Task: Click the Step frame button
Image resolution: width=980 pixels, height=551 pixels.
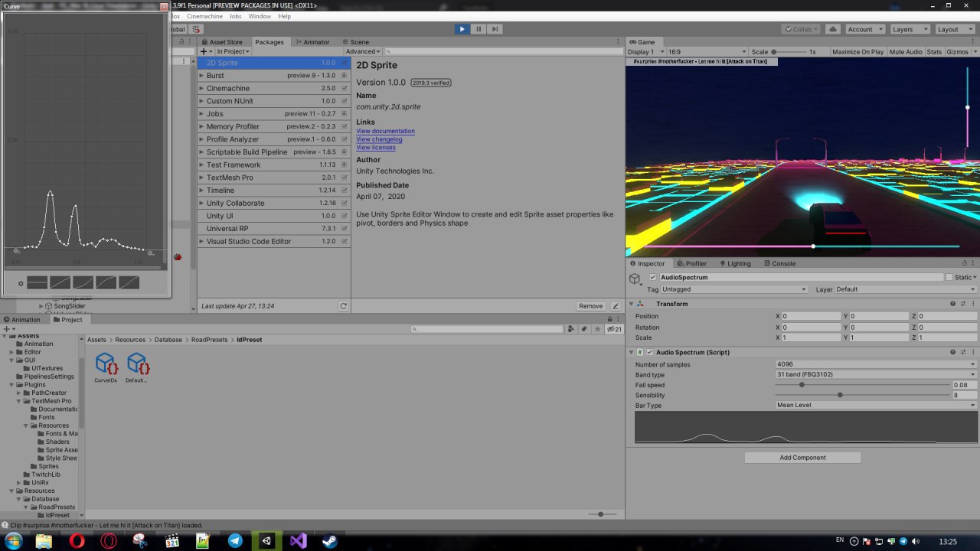Action: click(x=495, y=29)
